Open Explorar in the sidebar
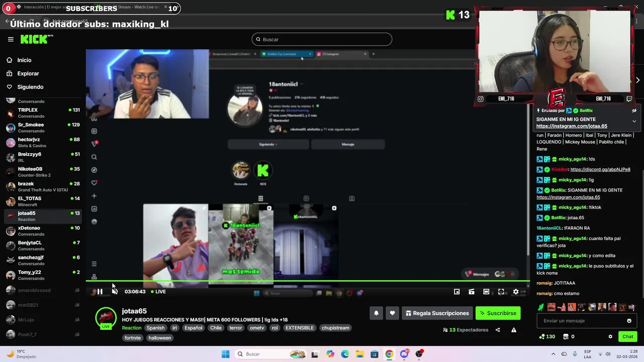The width and height of the screenshot is (644, 362). (28, 73)
